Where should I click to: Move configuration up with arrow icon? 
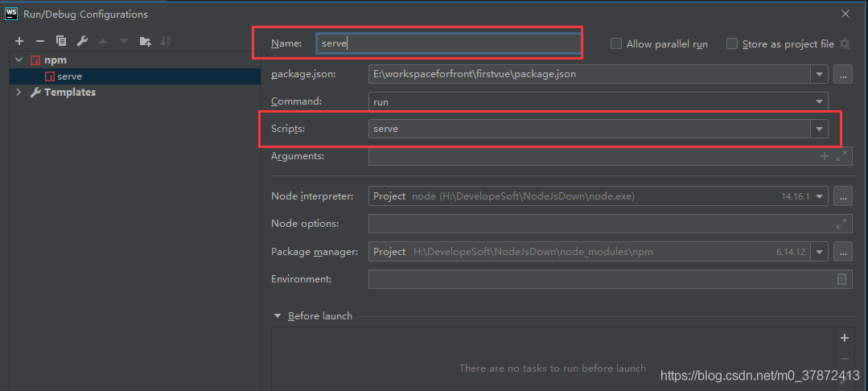[103, 41]
